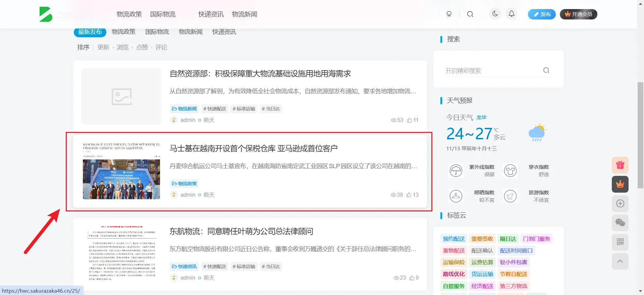Image resolution: width=644 pixels, height=295 pixels.
Task: Open the Maersk Vietnam warehouse article title
Action: 253,148
